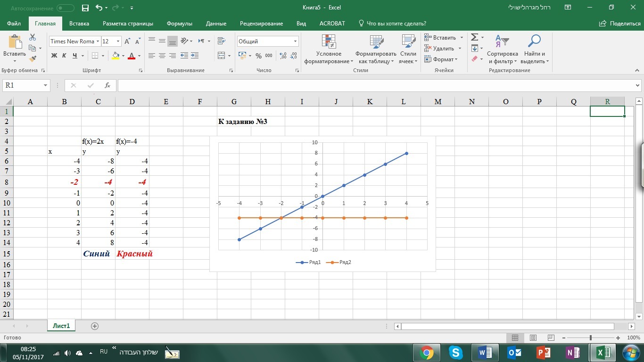Expand the font name dropdown
Screen dimensions: 644x362
tap(98, 41)
